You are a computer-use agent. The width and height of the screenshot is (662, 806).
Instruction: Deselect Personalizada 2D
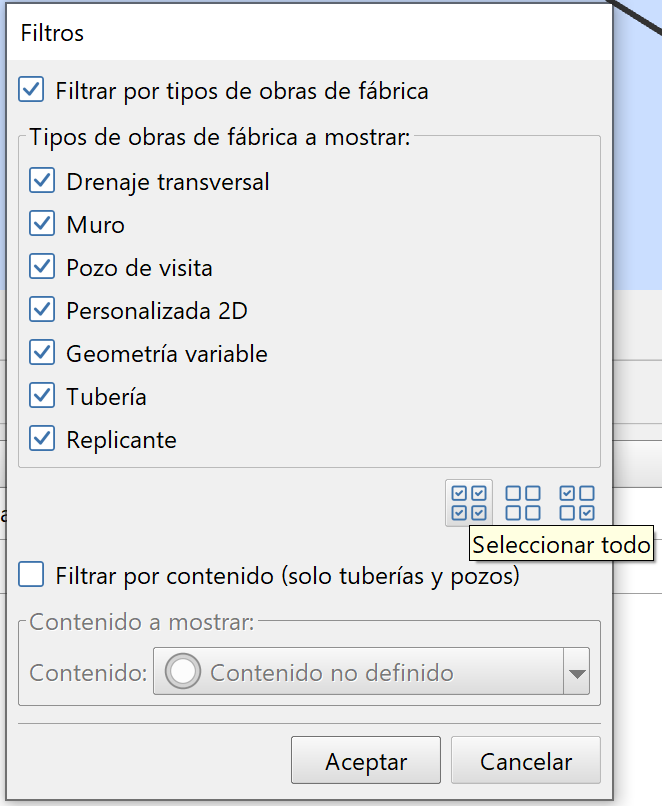tap(42, 309)
